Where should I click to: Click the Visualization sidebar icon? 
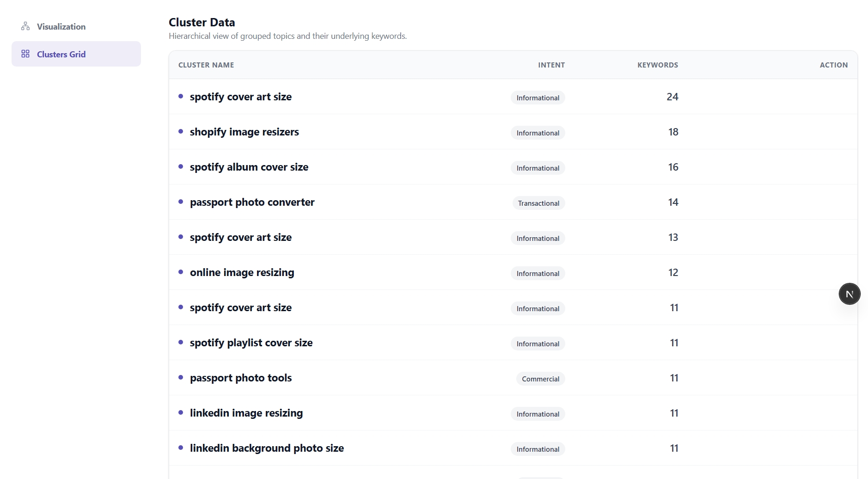[25, 26]
